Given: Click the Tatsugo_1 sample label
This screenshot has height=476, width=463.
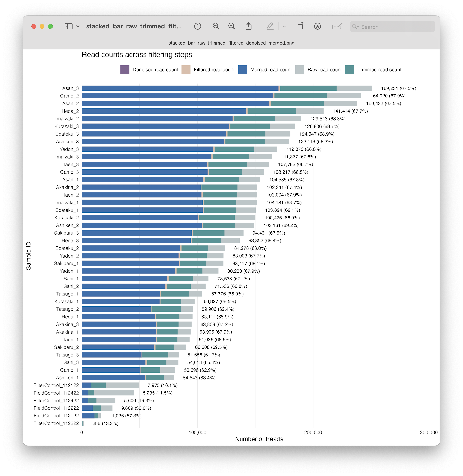Looking at the screenshot, I should tap(67, 294).
